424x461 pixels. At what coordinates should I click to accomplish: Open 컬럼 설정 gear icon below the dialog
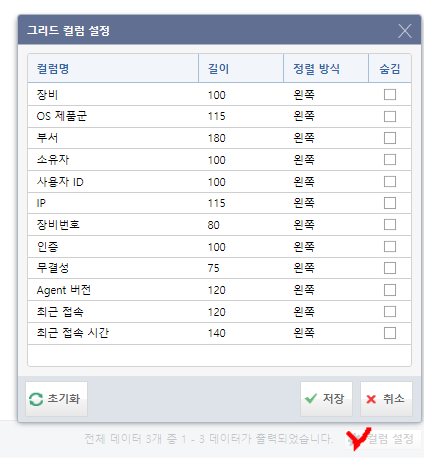pos(353,439)
